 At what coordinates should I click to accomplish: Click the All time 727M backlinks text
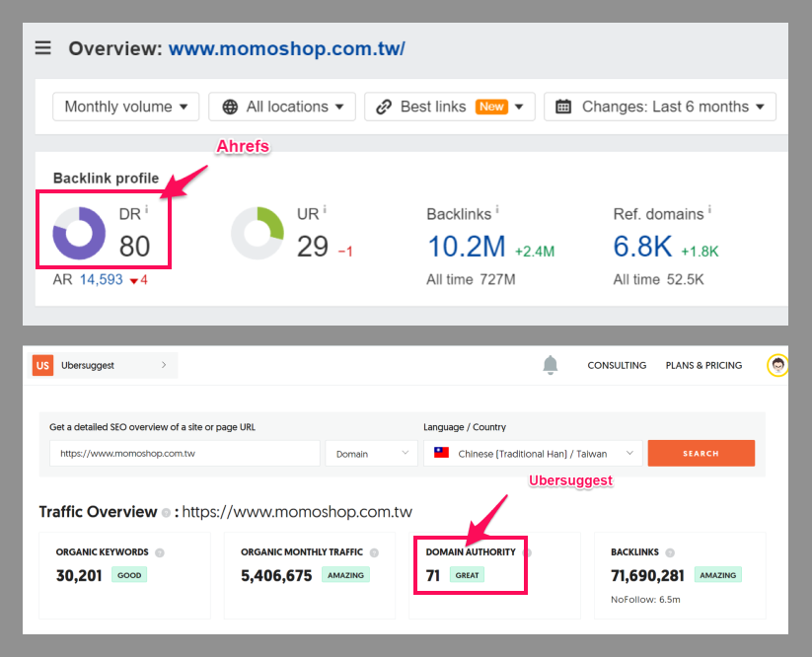[471, 279]
